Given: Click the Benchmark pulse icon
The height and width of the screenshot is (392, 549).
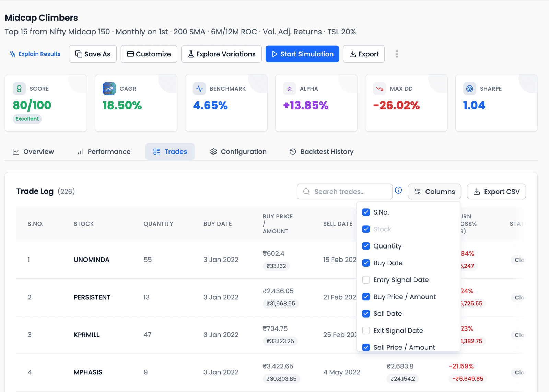Looking at the screenshot, I should click(x=199, y=89).
